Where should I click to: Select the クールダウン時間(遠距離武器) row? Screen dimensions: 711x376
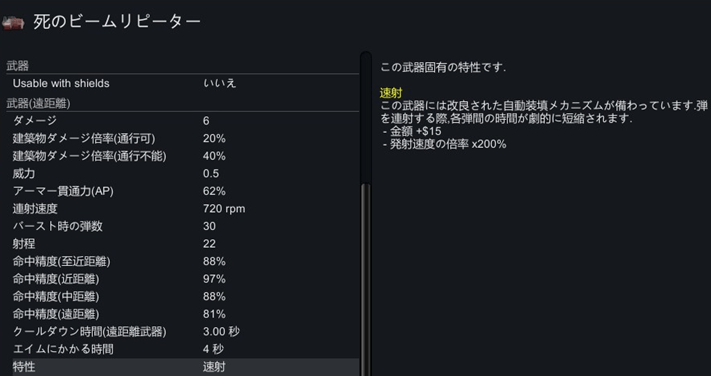pos(185,332)
